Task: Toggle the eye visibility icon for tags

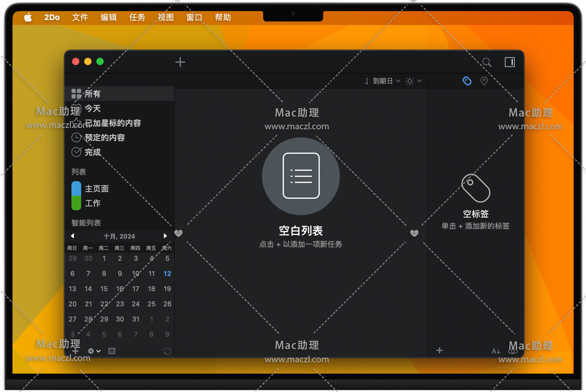Action: pos(513,351)
